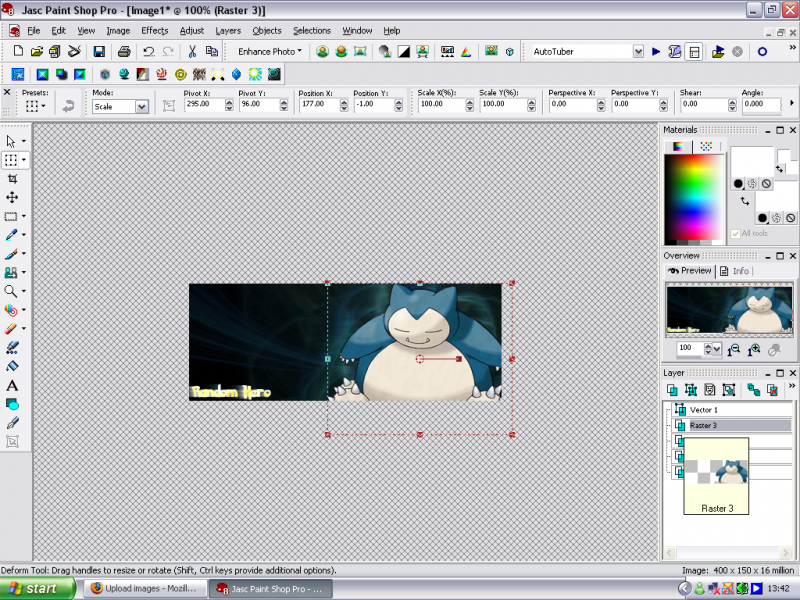Select the Preset Shape tool
Viewport: 800px width, 600px height.
[x=12, y=405]
